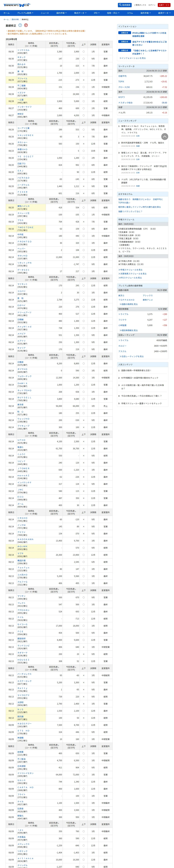174x868 pixels.
Task: Open the アジャイル stock link
Action: click(x=22, y=79)
